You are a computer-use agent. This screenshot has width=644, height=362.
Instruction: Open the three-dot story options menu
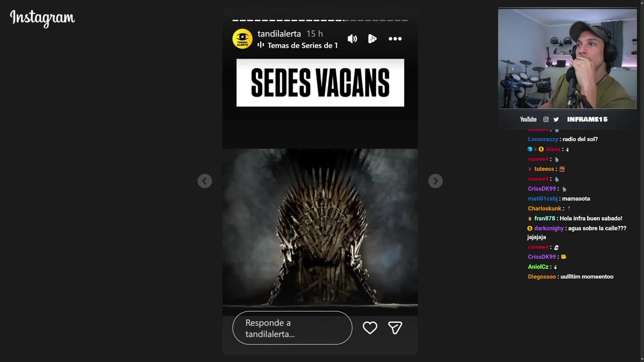click(x=395, y=39)
